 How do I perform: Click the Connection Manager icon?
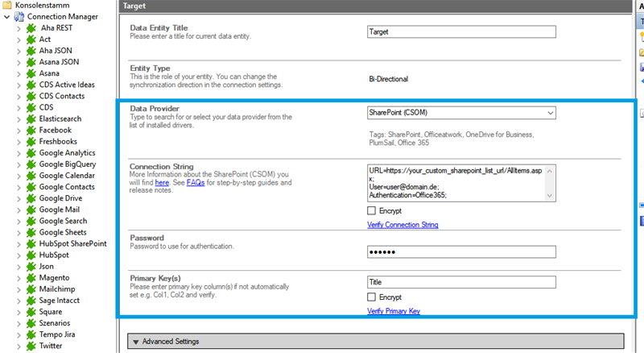(x=19, y=16)
